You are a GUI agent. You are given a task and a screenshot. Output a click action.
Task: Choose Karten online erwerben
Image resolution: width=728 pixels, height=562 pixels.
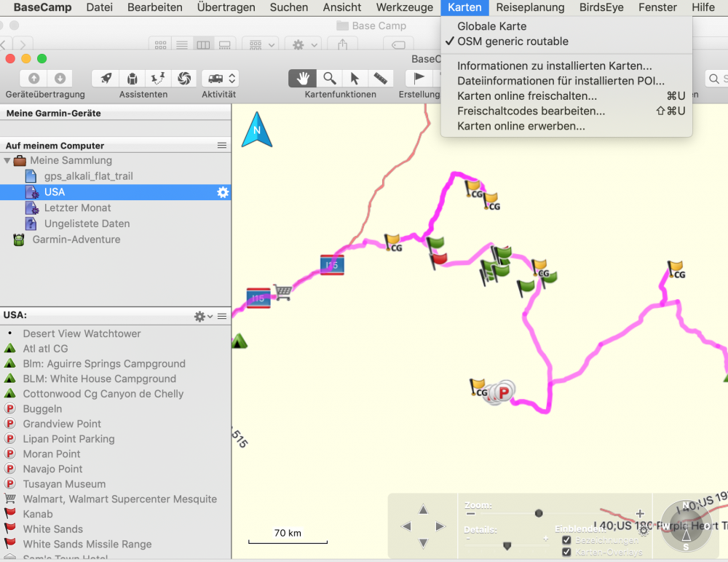[566, 127]
